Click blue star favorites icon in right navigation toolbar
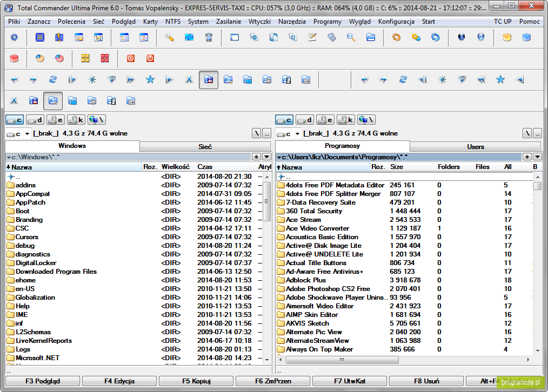548x392 pixels. (500, 79)
